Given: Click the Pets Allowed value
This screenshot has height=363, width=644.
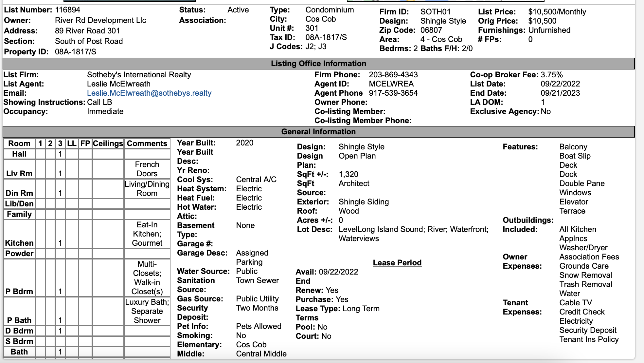Looking at the screenshot, I should pos(259,326).
